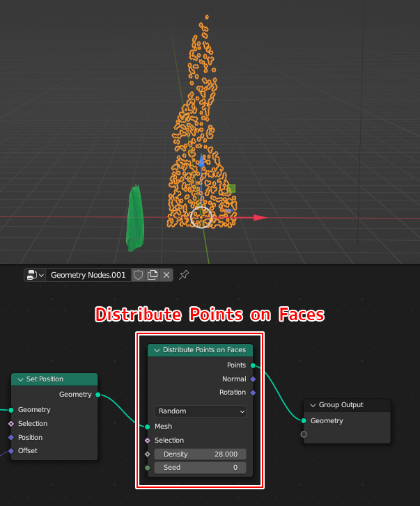Open the node tree browse dropdown
Image resolution: width=420 pixels, height=506 pixels.
(x=35, y=275)
